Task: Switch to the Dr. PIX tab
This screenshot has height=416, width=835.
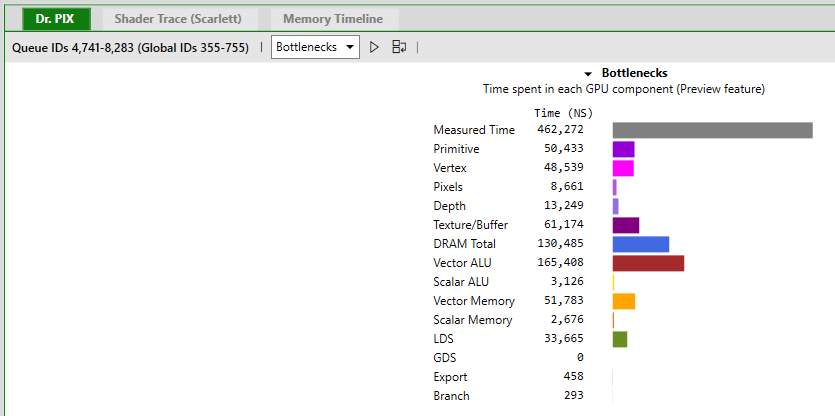Action: click(x=55, y=19)
